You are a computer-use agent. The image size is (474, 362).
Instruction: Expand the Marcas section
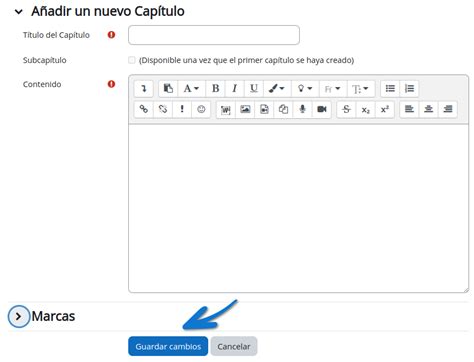(19, 316)
